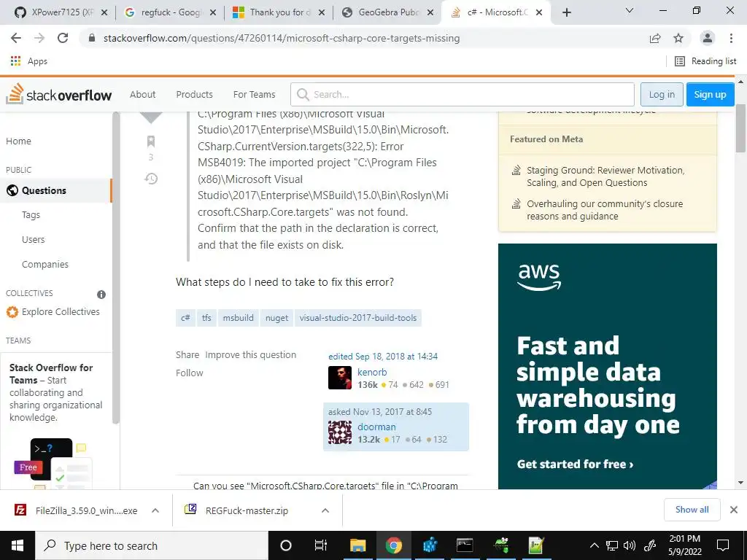Open the Chrome three-dot menu

pos(731,38)
